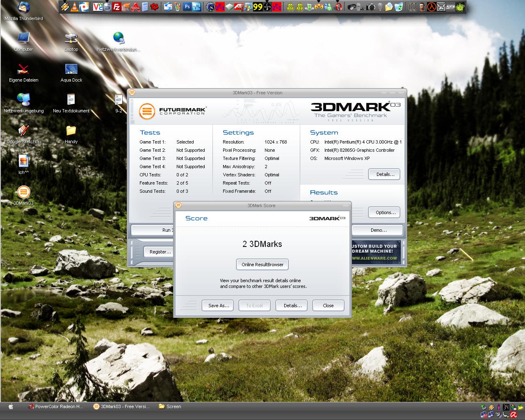Click the '2 3DMarks' score text
This screenshot has width=525, height=420.
tap(262, 244)
